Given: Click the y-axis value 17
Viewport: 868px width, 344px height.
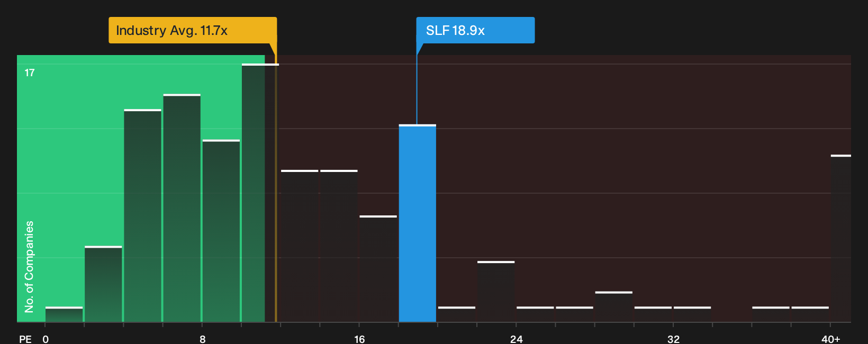Looking at the screenshot, I should 30,73.
